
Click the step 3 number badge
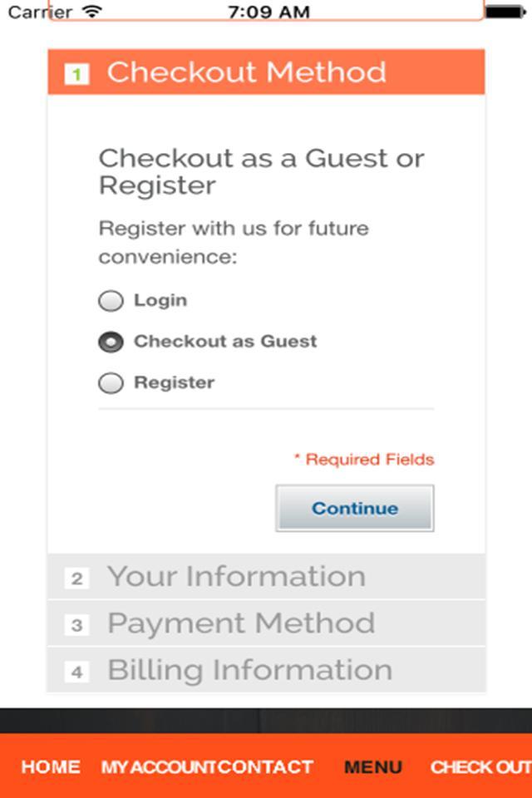coord(76,625)
